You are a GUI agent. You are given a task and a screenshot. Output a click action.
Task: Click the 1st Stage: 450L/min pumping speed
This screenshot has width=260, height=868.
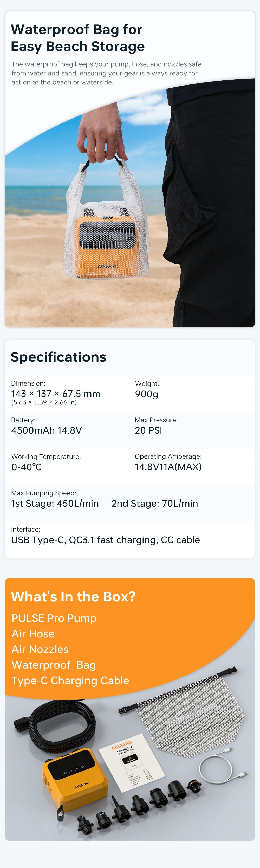[55, 504]
